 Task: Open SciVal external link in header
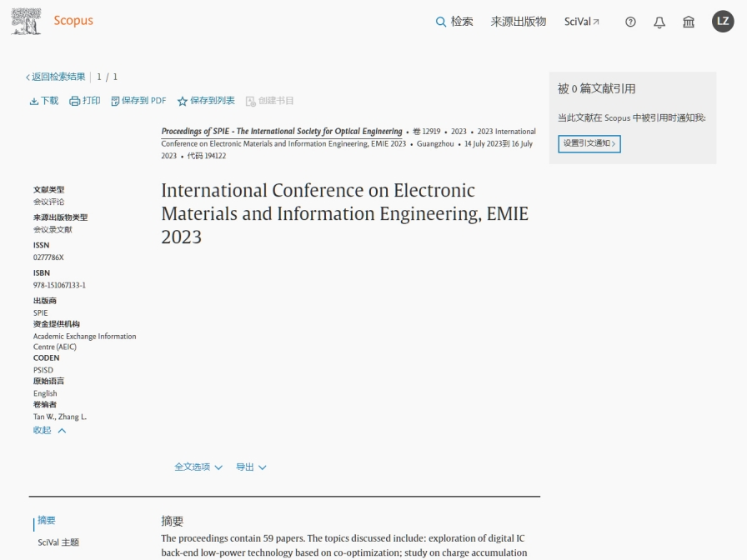coord(581,22)
